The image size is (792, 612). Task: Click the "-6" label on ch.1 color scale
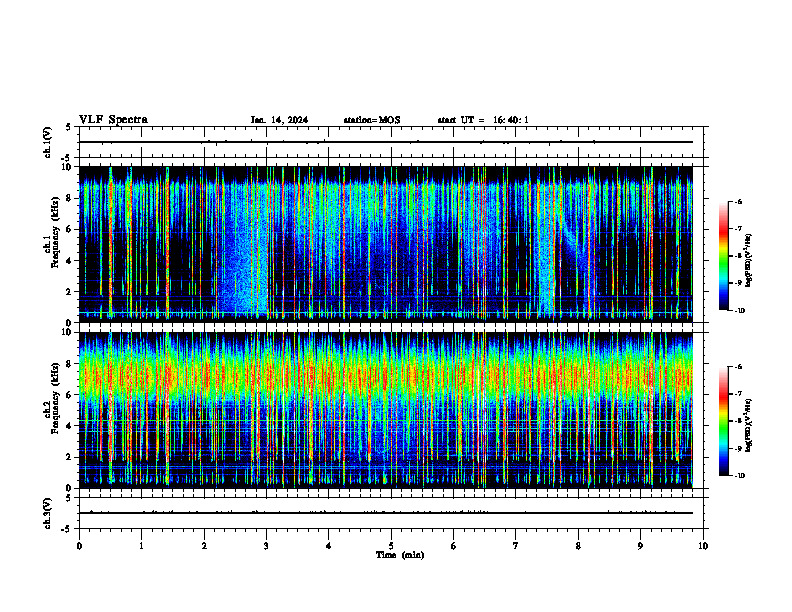pos(738,201)
